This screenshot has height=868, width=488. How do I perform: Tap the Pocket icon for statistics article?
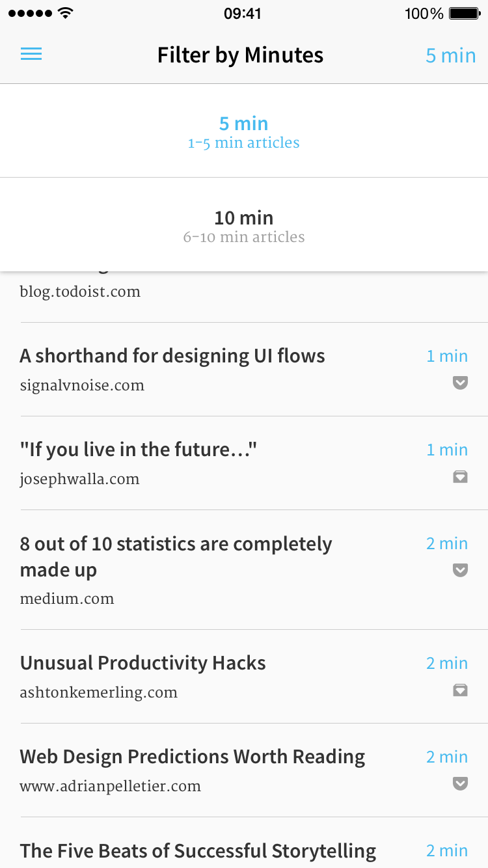tap(461, 570)
